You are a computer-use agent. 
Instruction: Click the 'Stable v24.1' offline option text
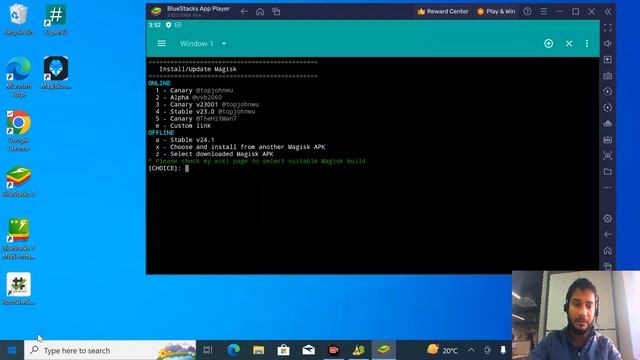click(x=192, y=140)
